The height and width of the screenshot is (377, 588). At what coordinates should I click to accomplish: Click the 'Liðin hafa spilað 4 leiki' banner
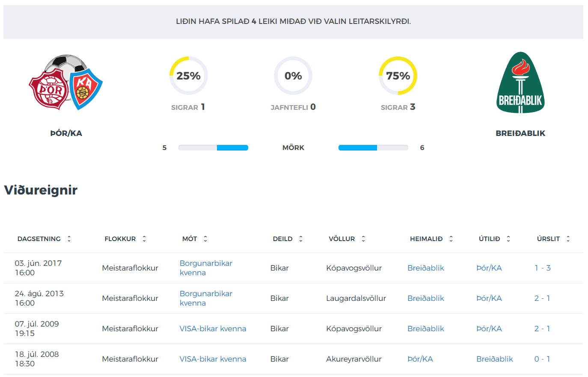click(293, 22)
